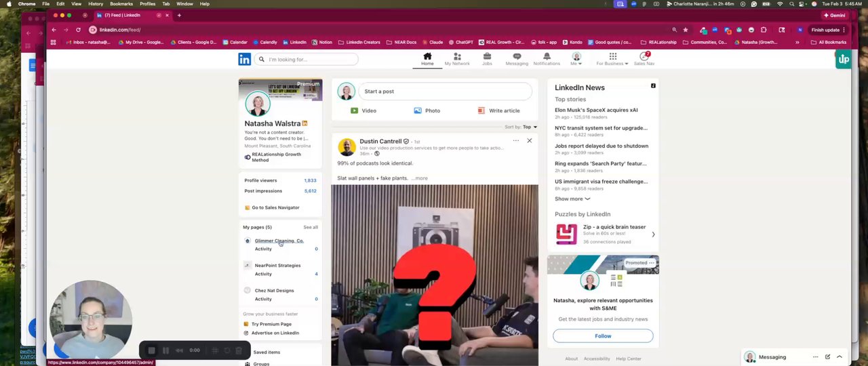The image size is (868, 366).
Task: Add a Video to a post
Action: pos(363,110)
